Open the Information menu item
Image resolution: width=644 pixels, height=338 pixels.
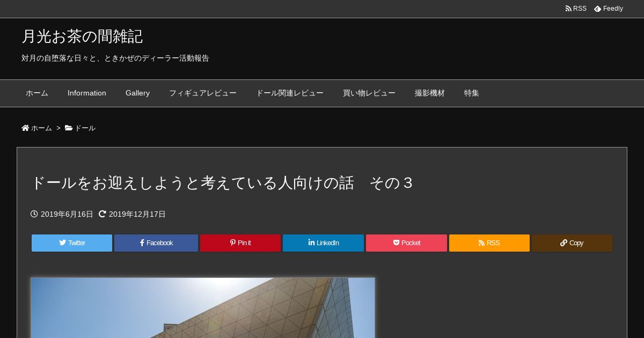click(87, 93)
